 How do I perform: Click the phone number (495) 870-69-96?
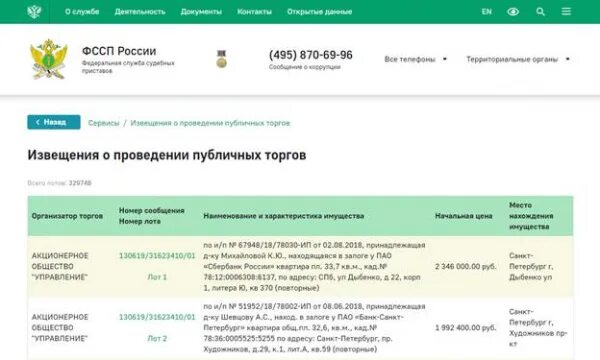pos(311,55)
